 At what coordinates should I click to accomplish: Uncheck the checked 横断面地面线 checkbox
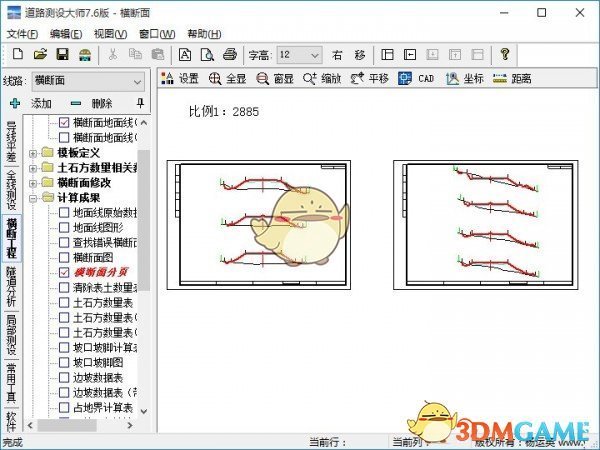tap(64, 122)
